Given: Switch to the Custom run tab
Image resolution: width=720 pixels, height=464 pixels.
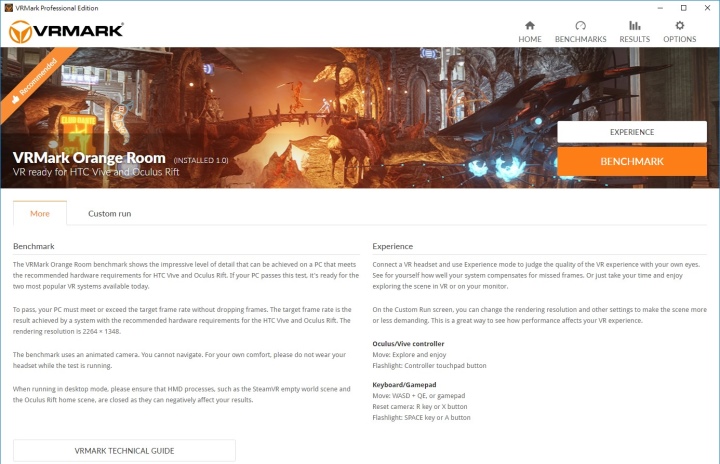Looking at the screenshot, I should tap(109, 213).
